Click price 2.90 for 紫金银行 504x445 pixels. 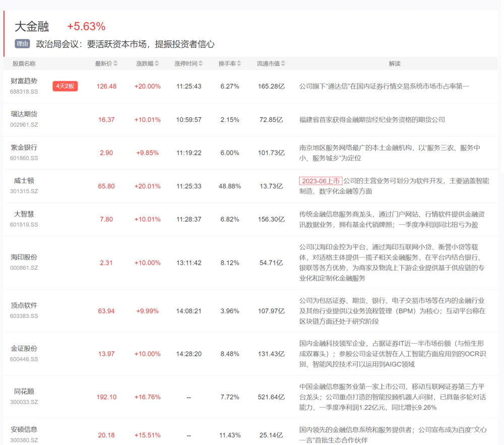106,153
